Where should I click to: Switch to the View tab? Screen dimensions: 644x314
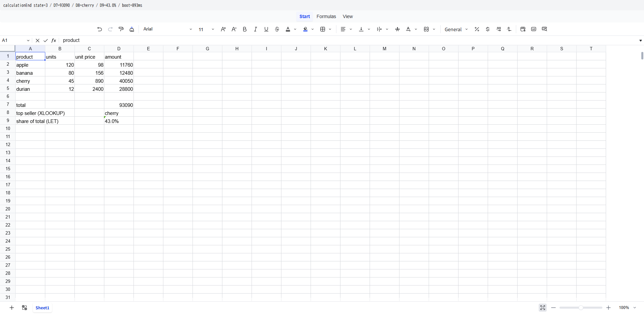pos(348,16)
